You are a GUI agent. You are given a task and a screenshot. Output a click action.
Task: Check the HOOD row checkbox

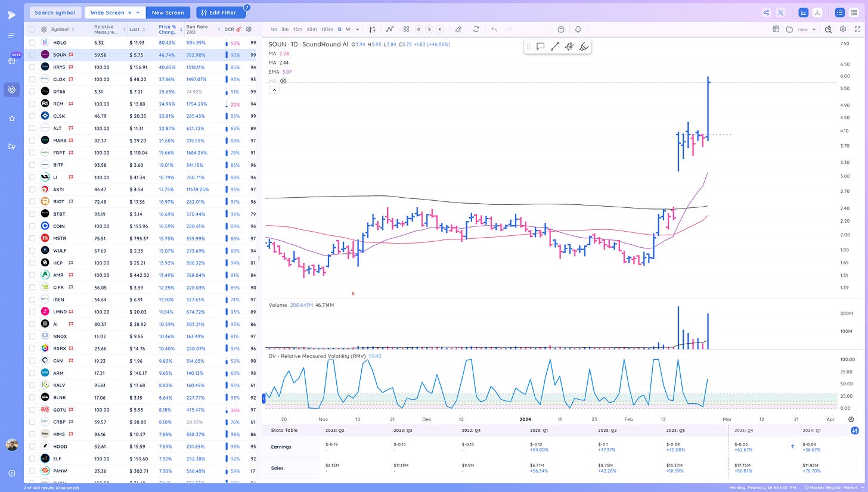(32, 446)
